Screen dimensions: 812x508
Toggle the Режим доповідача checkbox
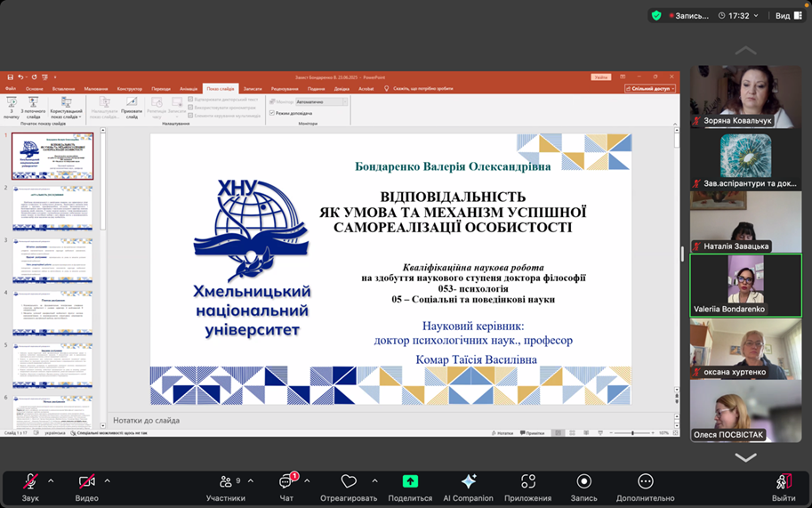(272, 113)
